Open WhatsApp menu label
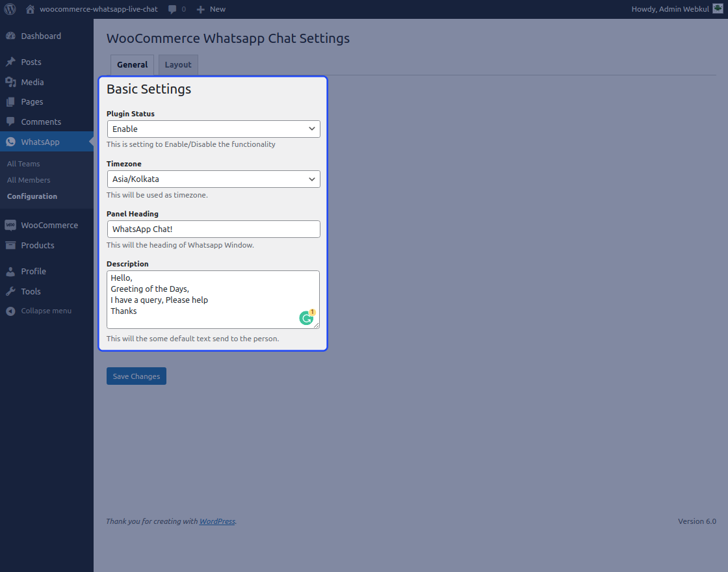This screenshot has width=728, height=572. point(40,142)
